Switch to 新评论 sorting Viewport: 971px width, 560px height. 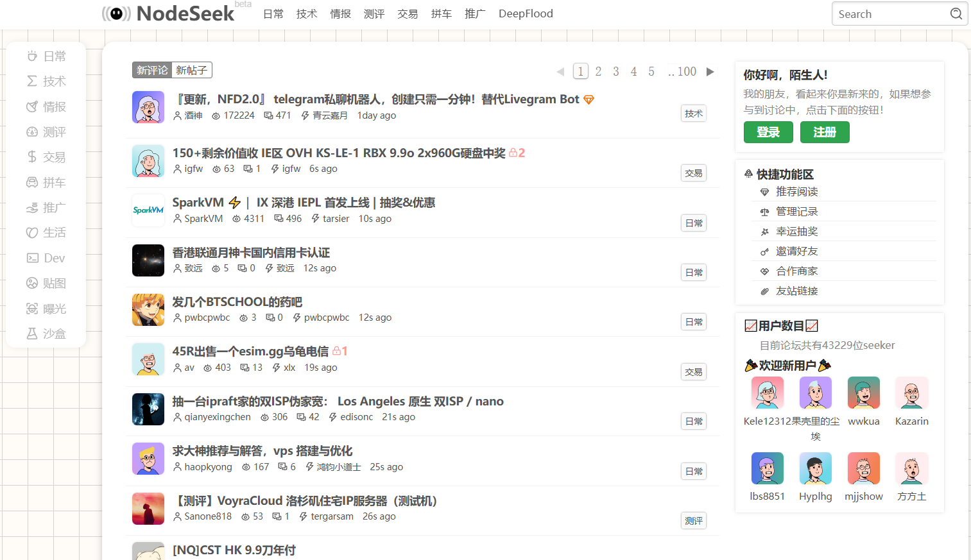click(152, 70)
